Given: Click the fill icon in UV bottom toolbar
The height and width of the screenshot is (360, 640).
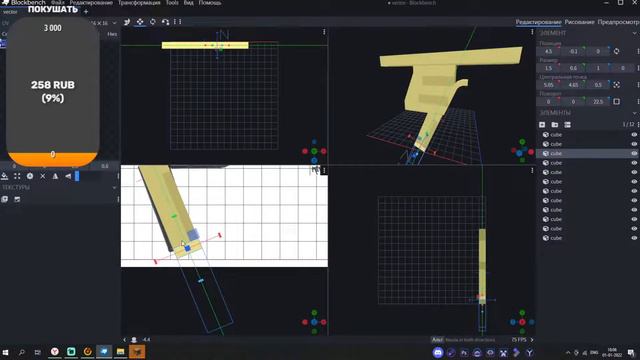Looking at the screenshot, I should pos(4,176).
